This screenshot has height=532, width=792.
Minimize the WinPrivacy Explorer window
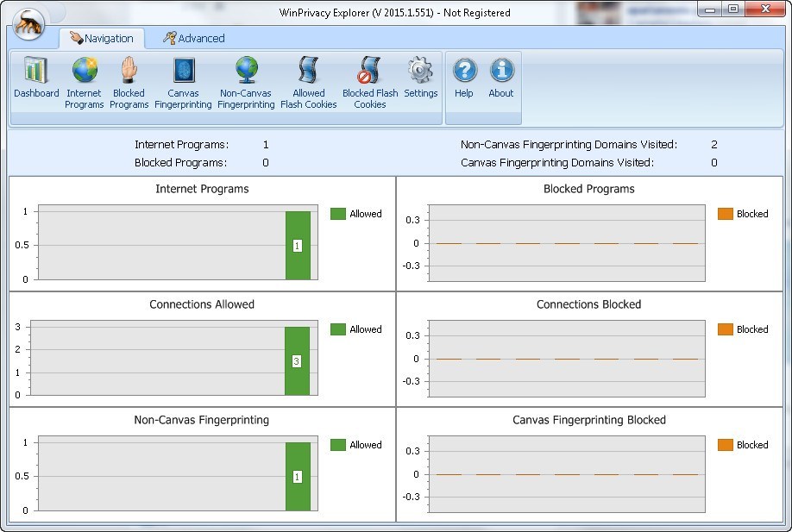[x=710, y=9]
